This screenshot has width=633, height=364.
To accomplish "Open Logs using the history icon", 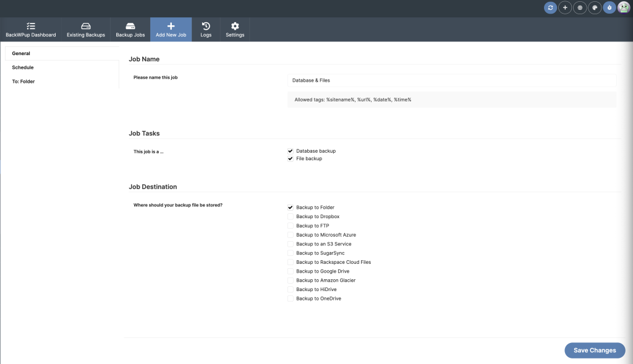I will coord(205,25).
